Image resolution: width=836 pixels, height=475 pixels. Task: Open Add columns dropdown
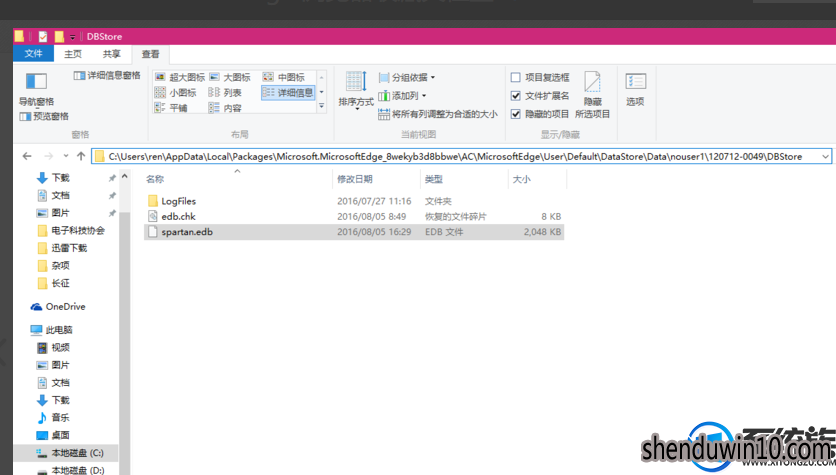(x=403, y=96)
